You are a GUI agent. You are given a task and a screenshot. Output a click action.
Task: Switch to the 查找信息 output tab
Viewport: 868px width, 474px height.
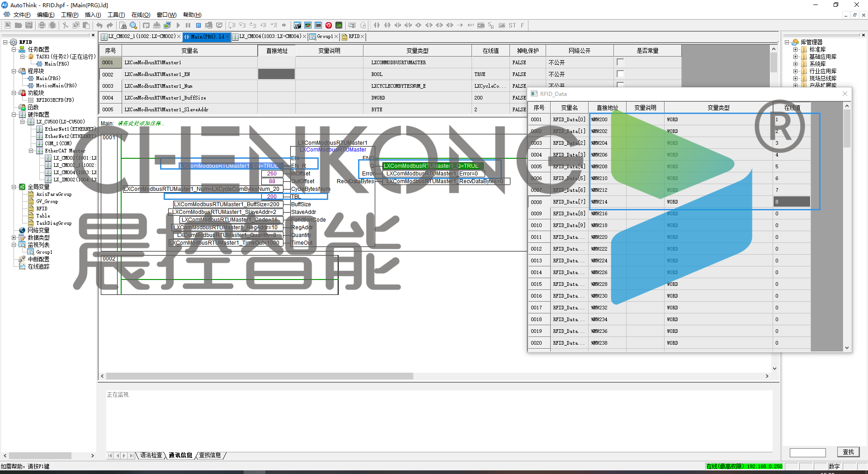click(x=210, y=455)
